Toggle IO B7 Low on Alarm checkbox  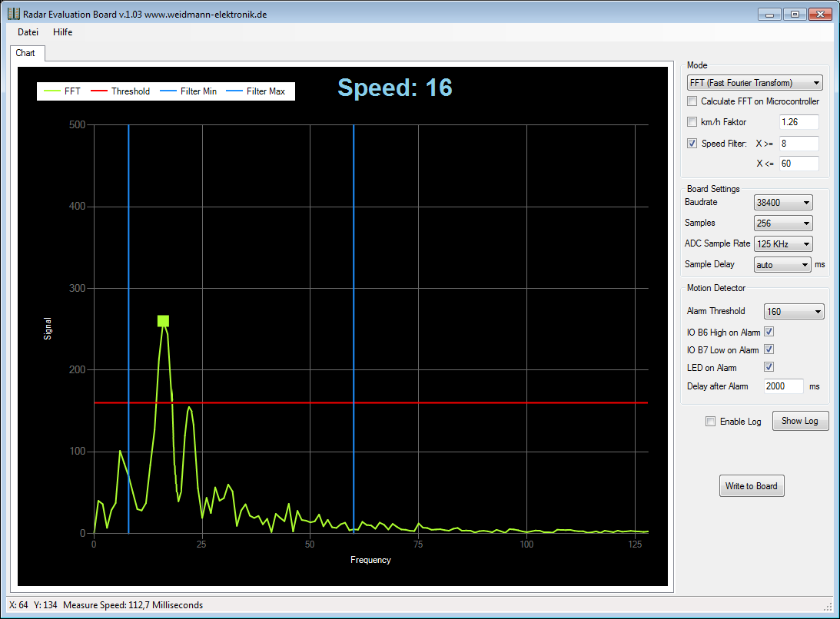[769, 349]
